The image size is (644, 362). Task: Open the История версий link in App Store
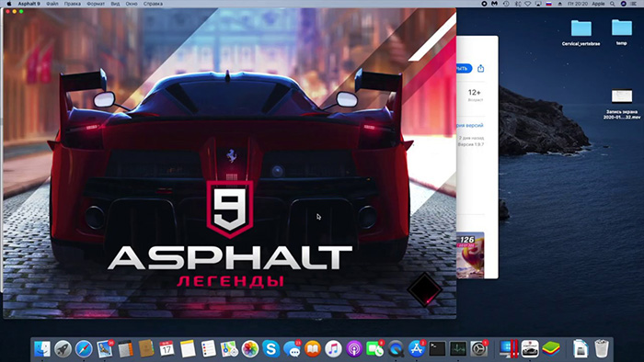click(470, 126)
